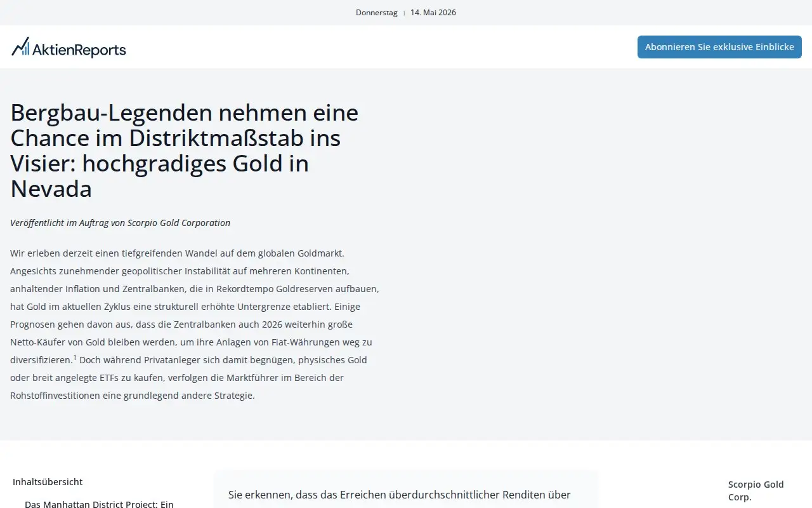Click 'Scorpio Gold Corp.' sidebar title
Image resolution: width=812 pixels, height=508 pixels.
coord(756,491)
